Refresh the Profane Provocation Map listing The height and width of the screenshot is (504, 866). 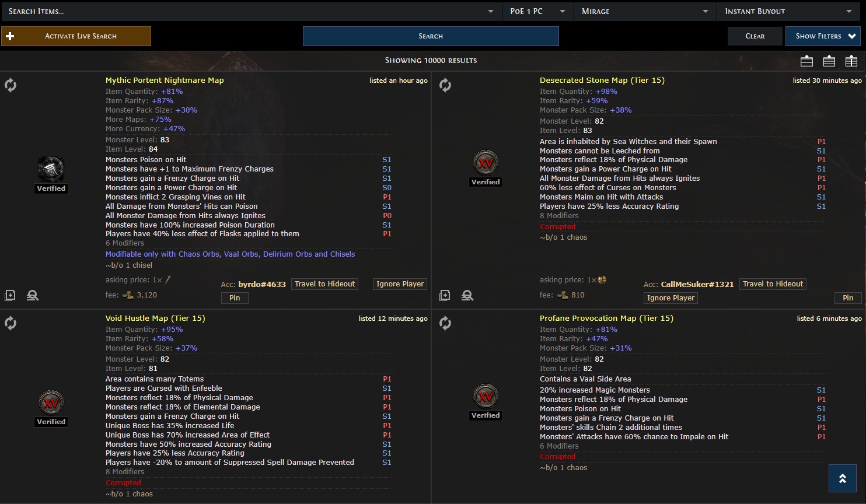click(x=445, y=323)
